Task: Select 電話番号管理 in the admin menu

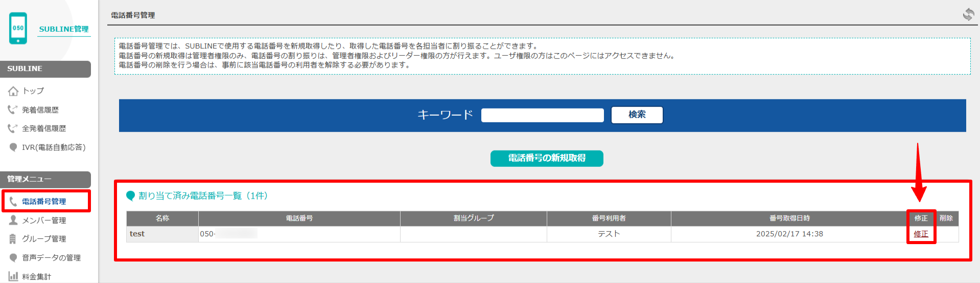Action: click(x=44, y=202)
